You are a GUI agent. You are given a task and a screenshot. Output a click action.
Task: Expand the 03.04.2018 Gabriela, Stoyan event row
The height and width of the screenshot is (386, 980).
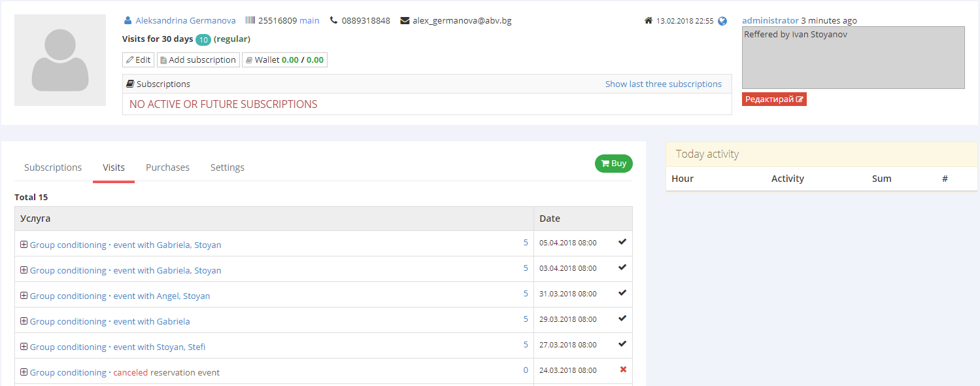[x=24, y=270]
